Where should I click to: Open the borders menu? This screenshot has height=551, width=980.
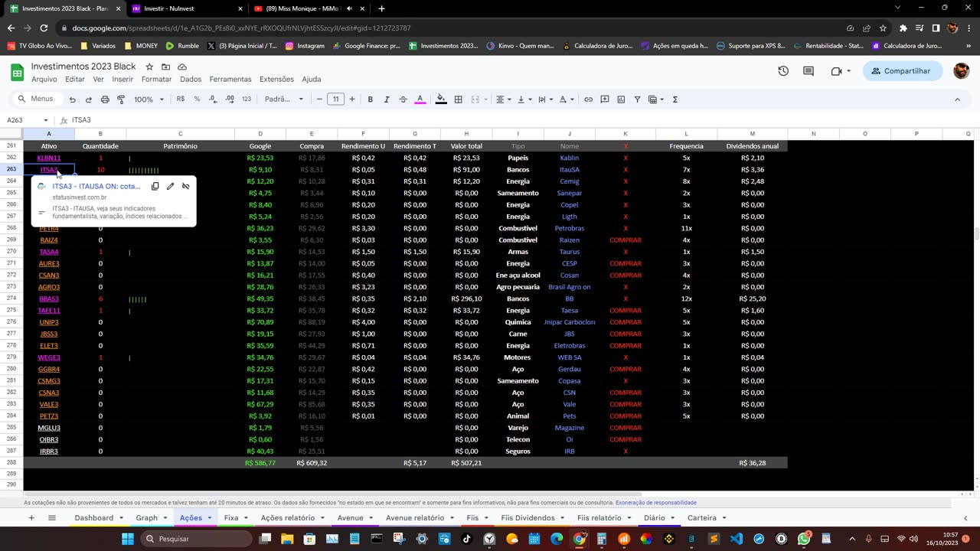tap(458, 99)
